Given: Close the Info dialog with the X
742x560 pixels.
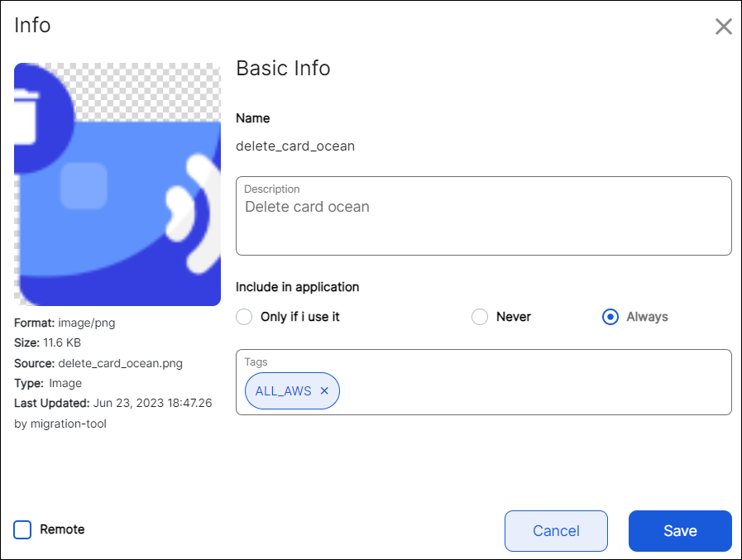Looking at the screenshot, I should tap(723, 26).
